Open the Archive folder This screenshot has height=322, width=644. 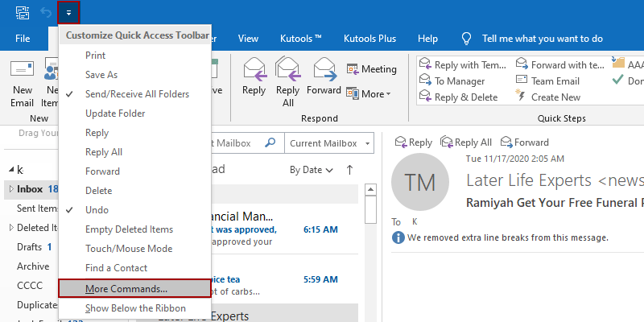point(31,266)
